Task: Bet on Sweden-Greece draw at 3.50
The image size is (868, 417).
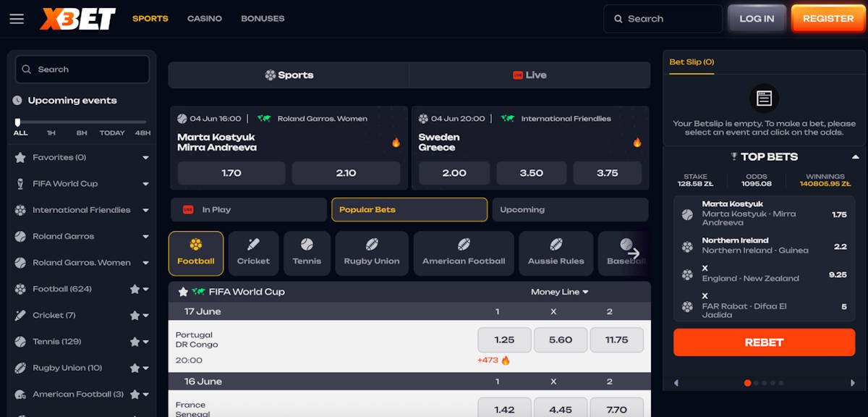Action: point(531,173)
